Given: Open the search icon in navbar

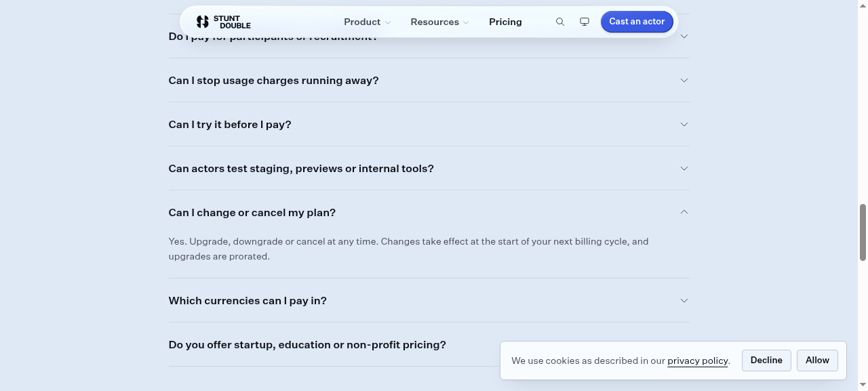Looking at the screenshot, I should point(560,22).
